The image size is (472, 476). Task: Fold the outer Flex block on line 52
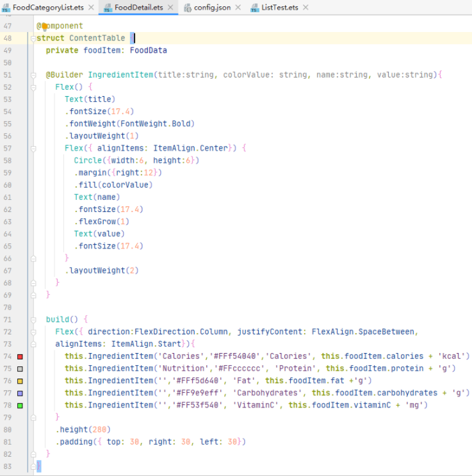(33, 87)
